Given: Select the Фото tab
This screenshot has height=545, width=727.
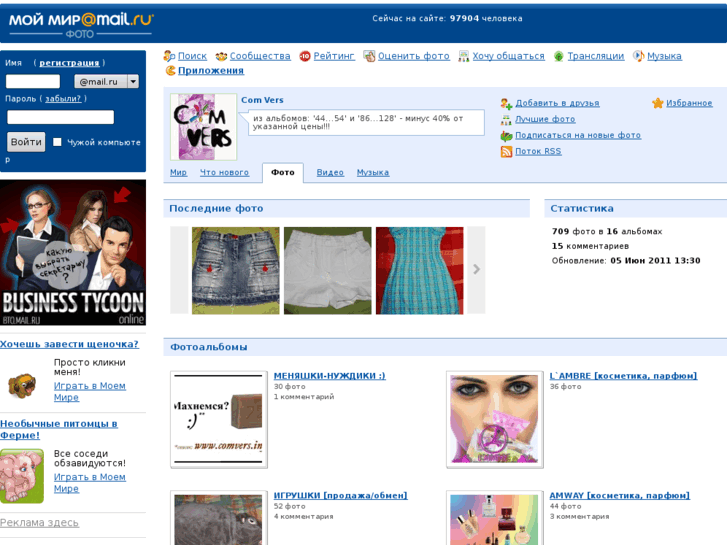Looking at the screenshot, I should click(x=283, y=173).
